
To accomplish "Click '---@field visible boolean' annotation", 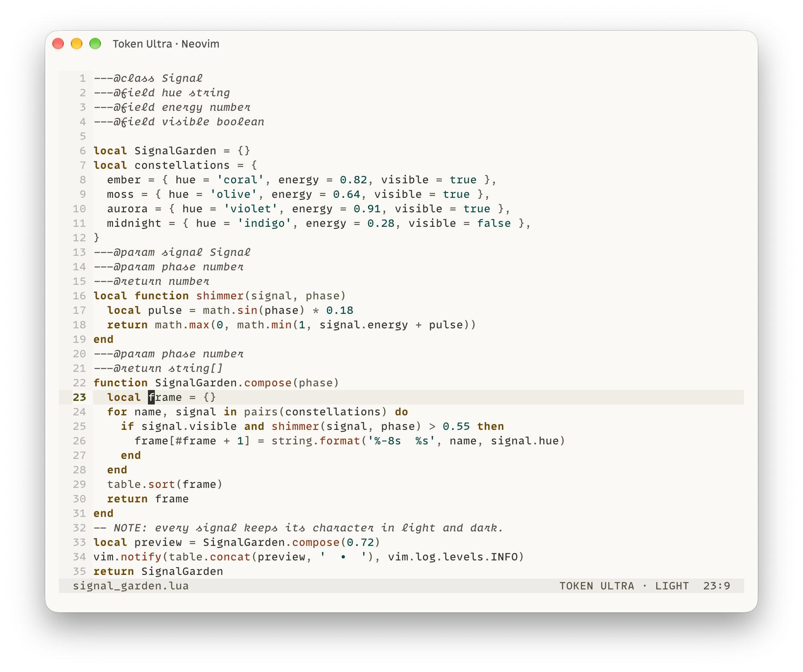I will click(x=179, y=122).
